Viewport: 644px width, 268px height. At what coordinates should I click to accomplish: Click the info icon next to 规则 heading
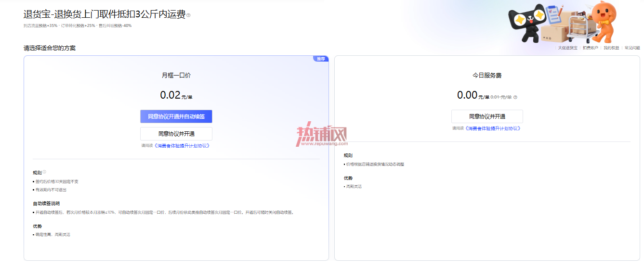(44, 172)
